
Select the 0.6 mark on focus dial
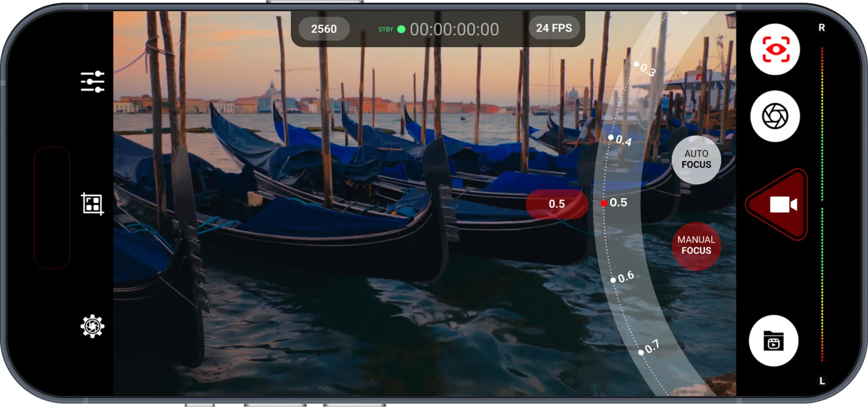tap(614, 279)
